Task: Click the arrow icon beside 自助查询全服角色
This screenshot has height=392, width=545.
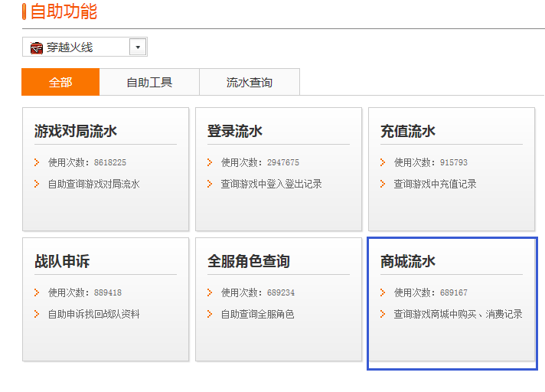Action: (210, 314)
